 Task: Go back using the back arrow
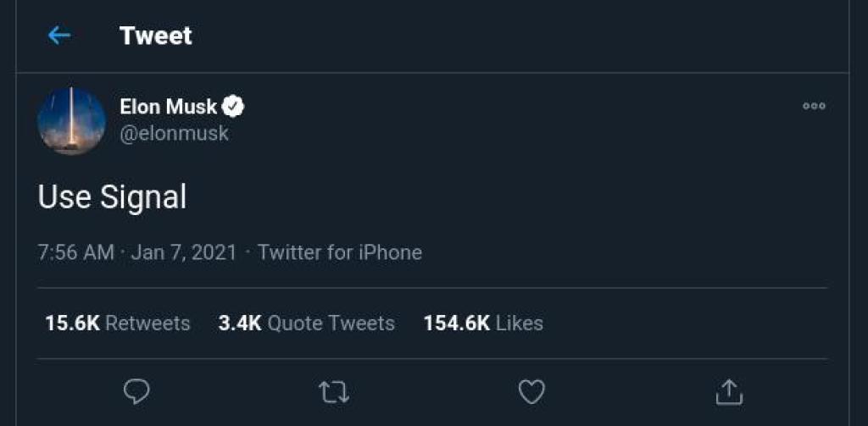tap(58, 36)
